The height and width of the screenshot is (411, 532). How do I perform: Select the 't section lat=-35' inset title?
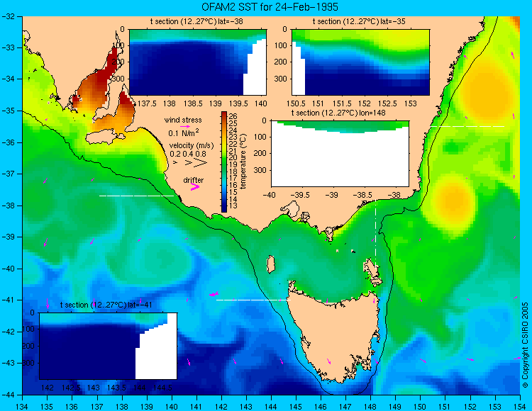click(x=359, y=22)
